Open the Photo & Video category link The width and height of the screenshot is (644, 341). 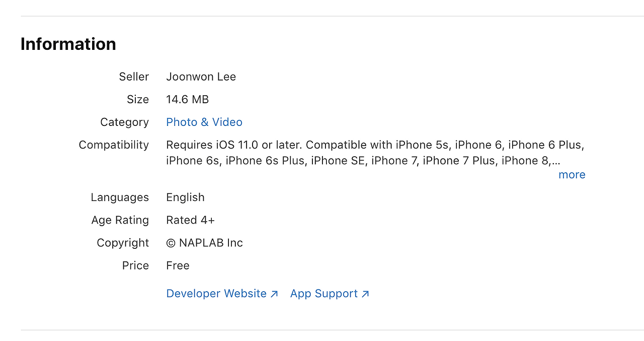[x=204, y=122]
